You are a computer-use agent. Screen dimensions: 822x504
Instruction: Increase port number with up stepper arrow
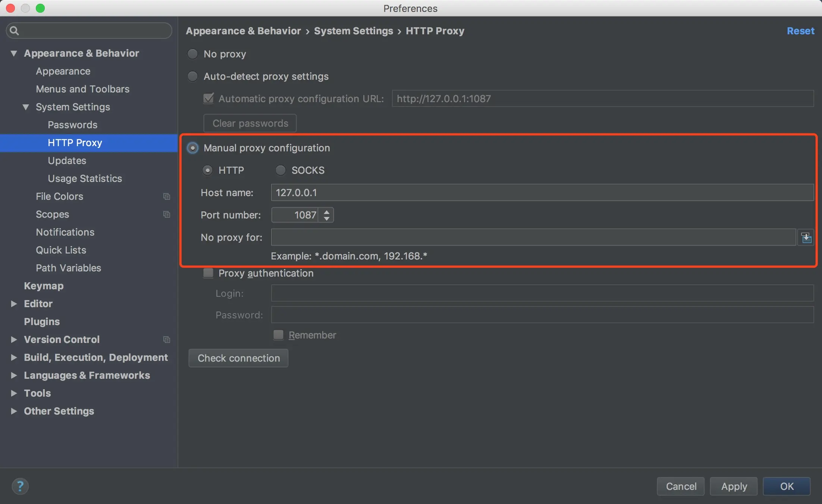click(x=327, y=212)
